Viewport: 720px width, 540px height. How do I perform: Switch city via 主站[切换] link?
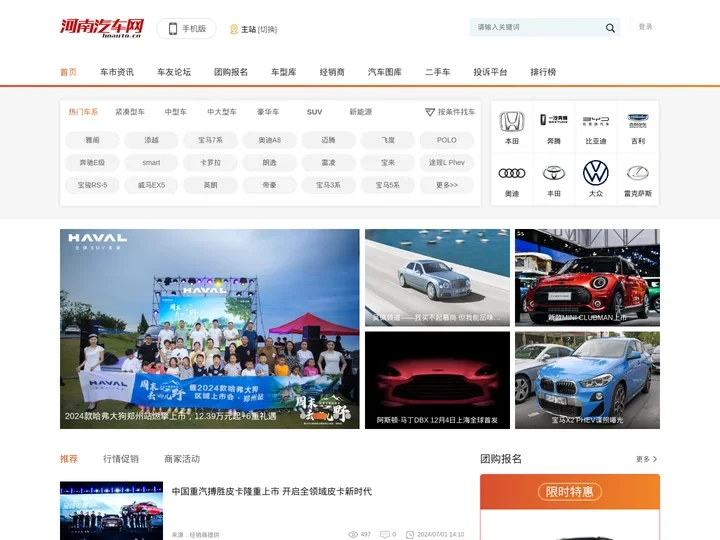pyautogui.click(x=259, y=29)
